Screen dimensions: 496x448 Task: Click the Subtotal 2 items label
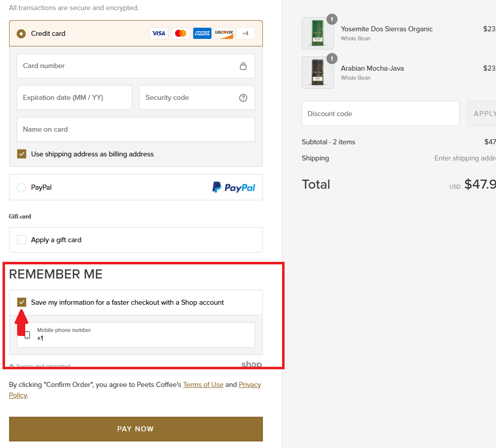tap(328, 142)
